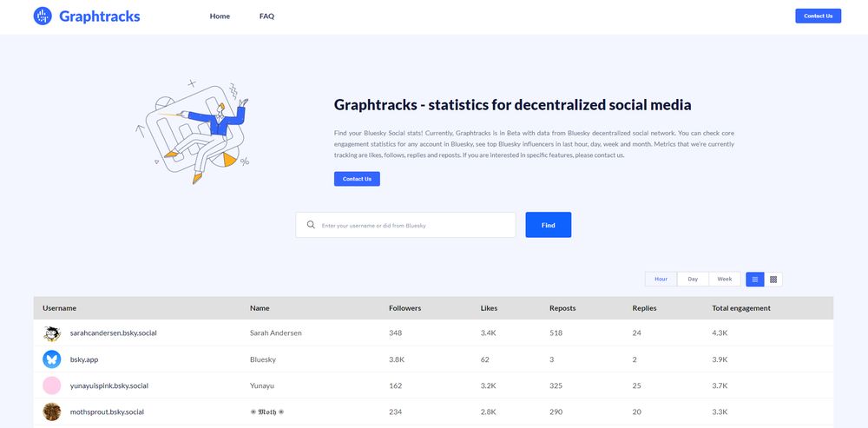Click the pink avatar for yunayuispink

pos(51,385)
